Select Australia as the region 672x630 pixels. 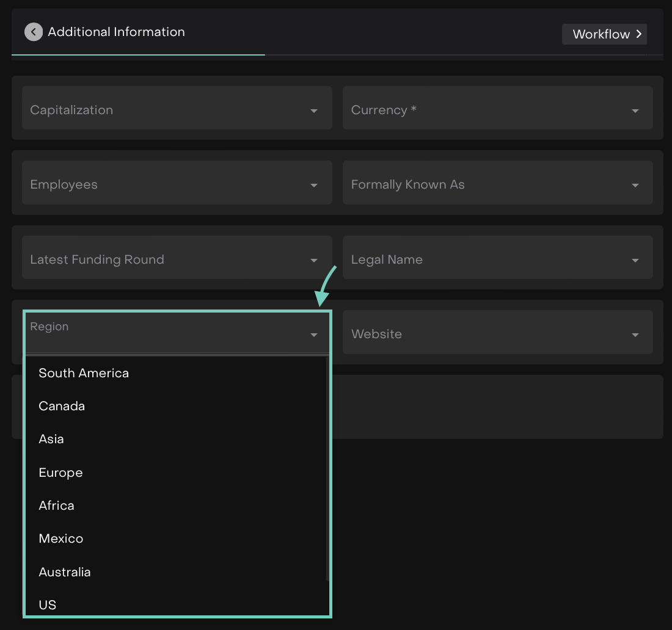click(x=65, y=572)
